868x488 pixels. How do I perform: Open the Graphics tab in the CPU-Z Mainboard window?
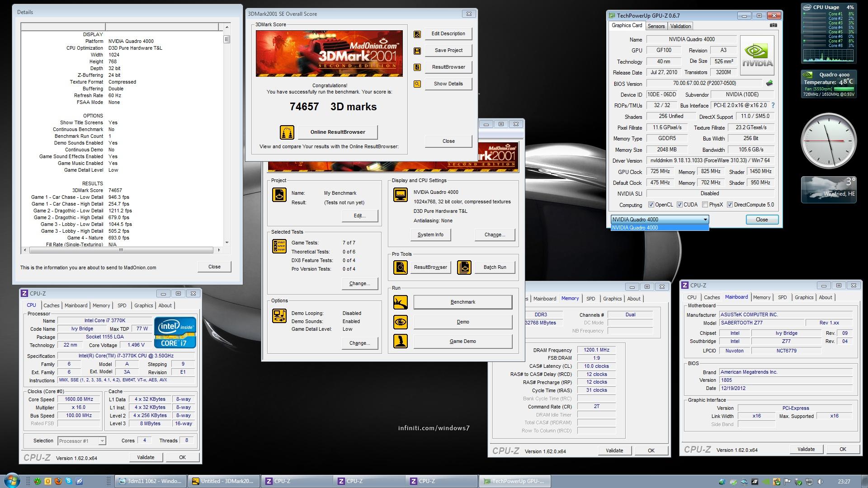804,297
